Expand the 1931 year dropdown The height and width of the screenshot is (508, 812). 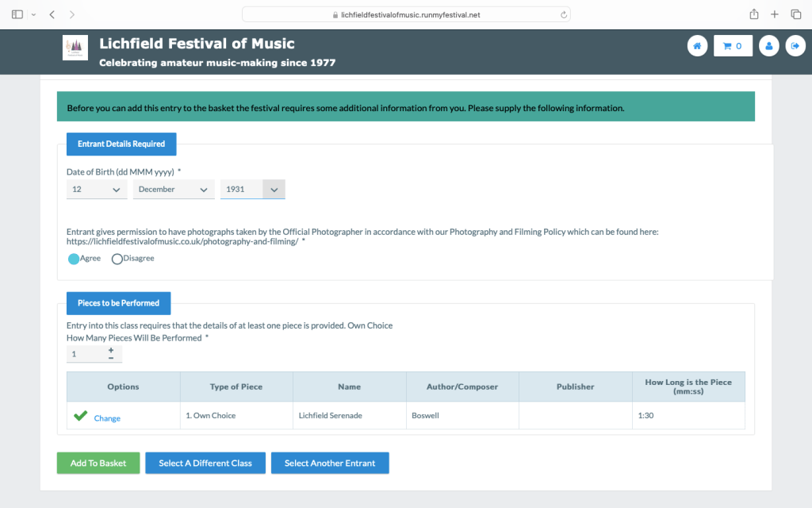coord(252,190)
